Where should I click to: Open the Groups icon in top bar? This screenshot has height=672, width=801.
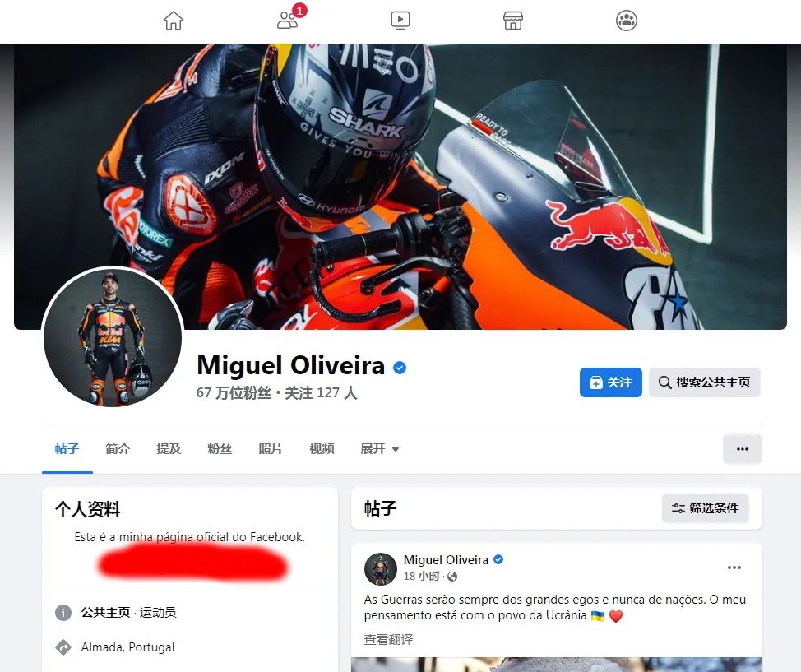[x=627, y=21]
